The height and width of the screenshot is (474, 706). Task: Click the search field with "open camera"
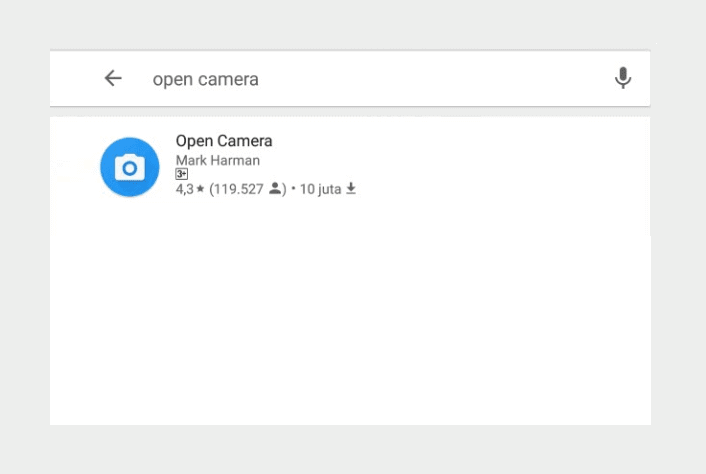click(x=349, y=79)
